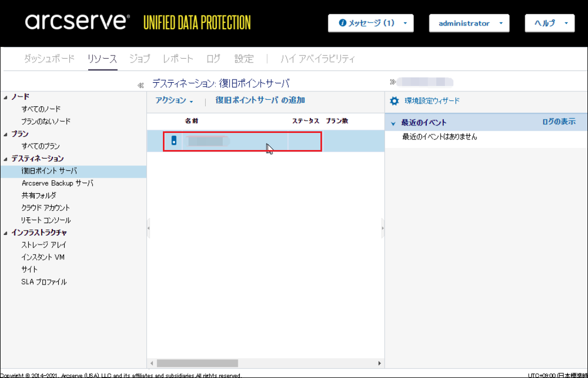Click left splitter collapse handle
The width and height of the screenshot is (588, 378).
[x=148, y=228]
